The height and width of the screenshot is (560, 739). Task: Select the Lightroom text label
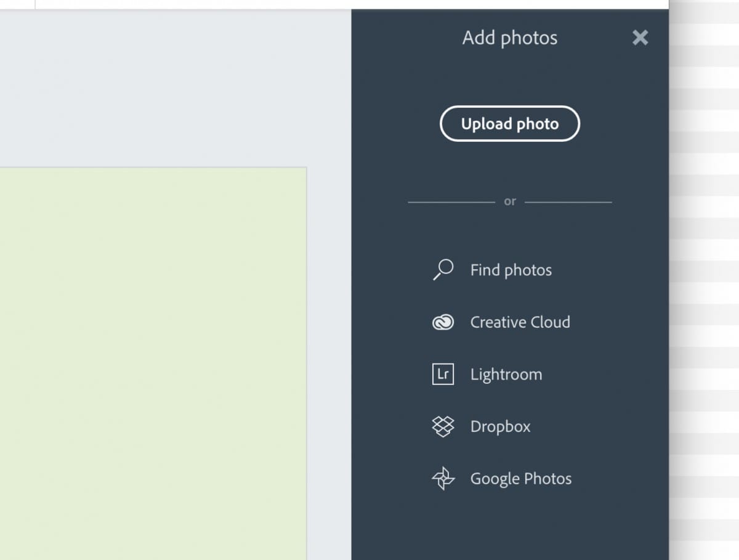pos(506,375)
